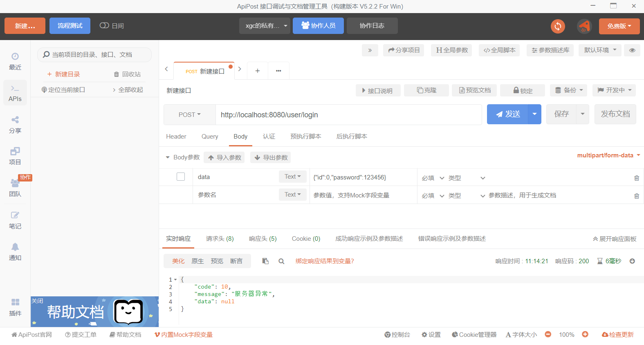The height and width of the screenshot is (345, 644).
Task: Increase font size with plus icon
Action: pyautogui.click(x=585, y=334)
